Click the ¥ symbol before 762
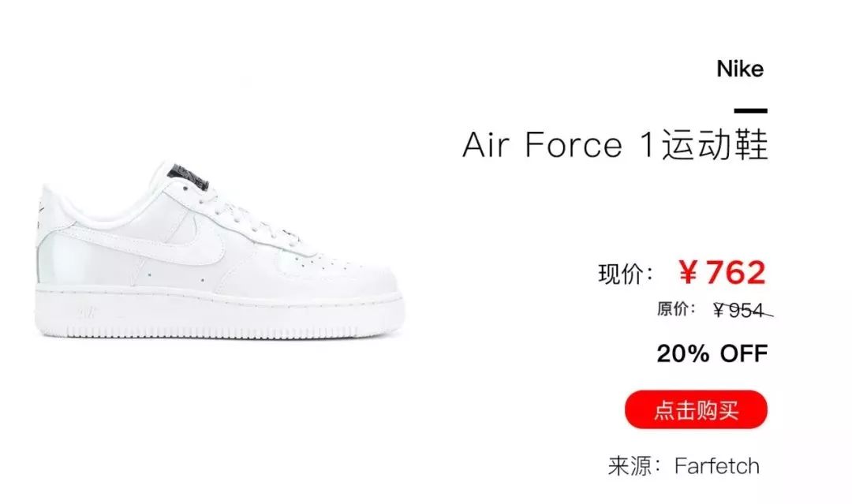Viewport: 852px width, 504px height. coord(688,273)
